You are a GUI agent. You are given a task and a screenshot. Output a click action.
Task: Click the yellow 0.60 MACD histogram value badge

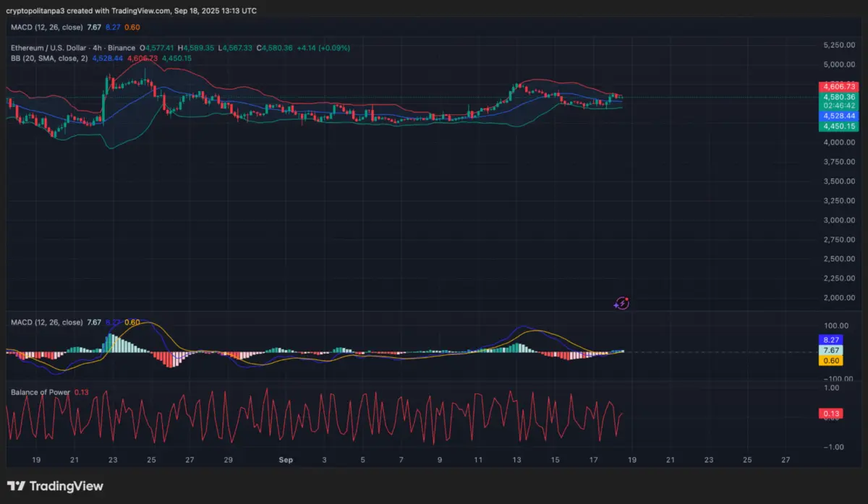click(830, 360)
